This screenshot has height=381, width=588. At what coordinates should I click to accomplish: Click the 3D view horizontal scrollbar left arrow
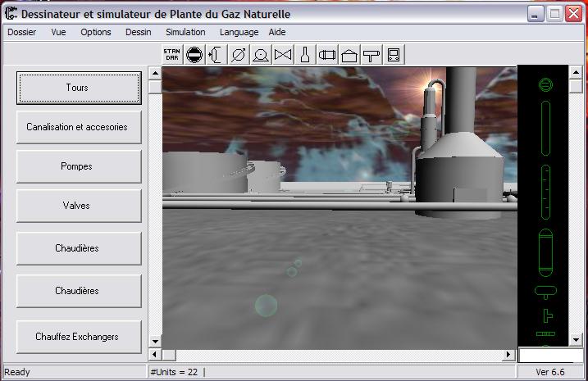click(x=155, y=355)
